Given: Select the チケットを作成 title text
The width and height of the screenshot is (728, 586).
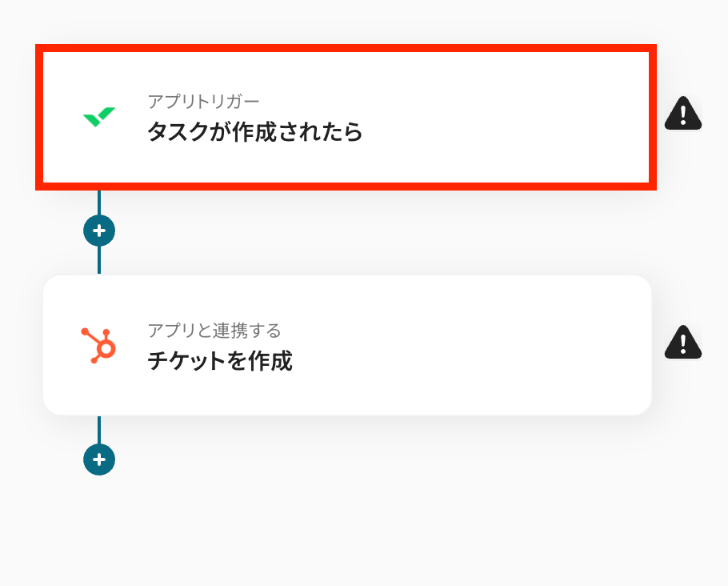Looking at the screenshot, I should coord(220,361).
